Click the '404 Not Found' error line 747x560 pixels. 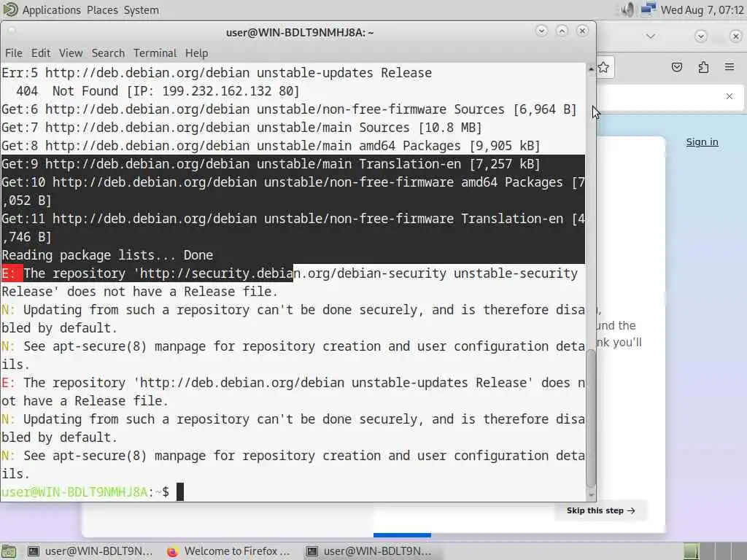(158, 91)
